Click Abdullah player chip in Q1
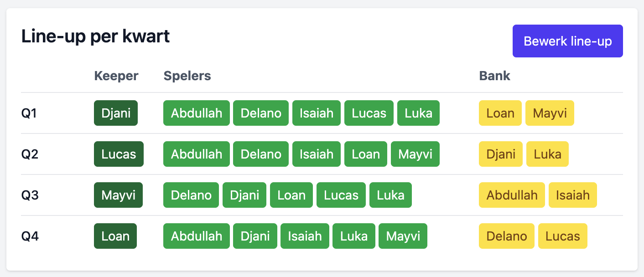The width and height of the screenshot is (644, 277). click(197, 113)
